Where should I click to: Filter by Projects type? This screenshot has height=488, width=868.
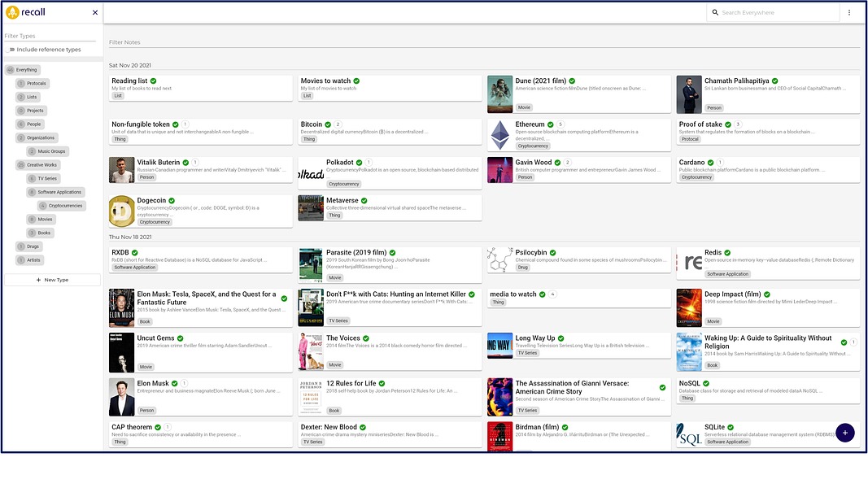click(31, 111)
